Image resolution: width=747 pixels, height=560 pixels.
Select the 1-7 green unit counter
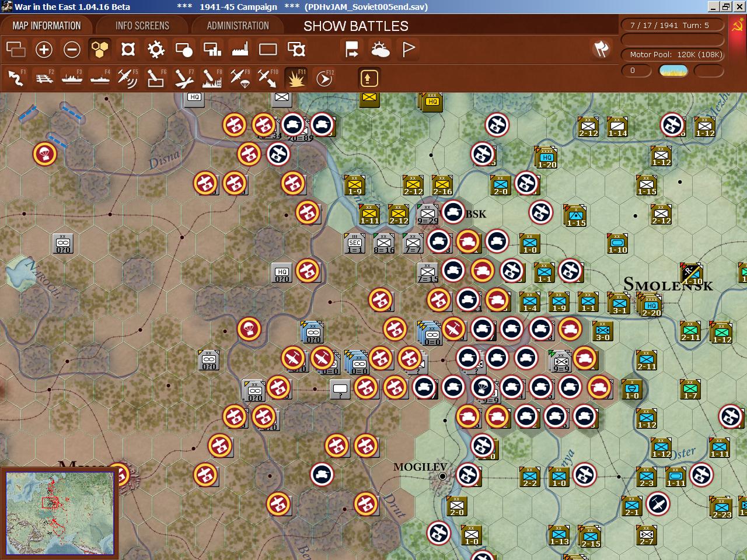[x=690, y=389]
